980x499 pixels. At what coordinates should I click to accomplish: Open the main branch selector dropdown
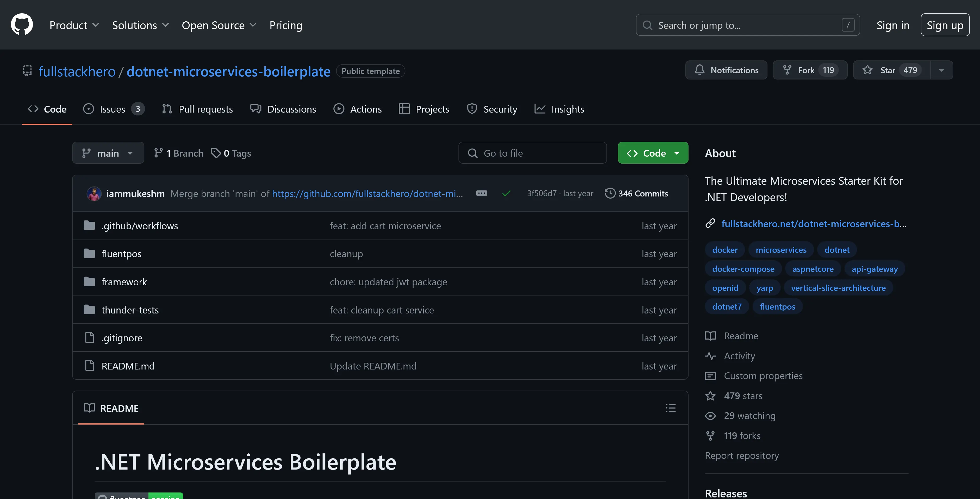[x=108, y=153]
